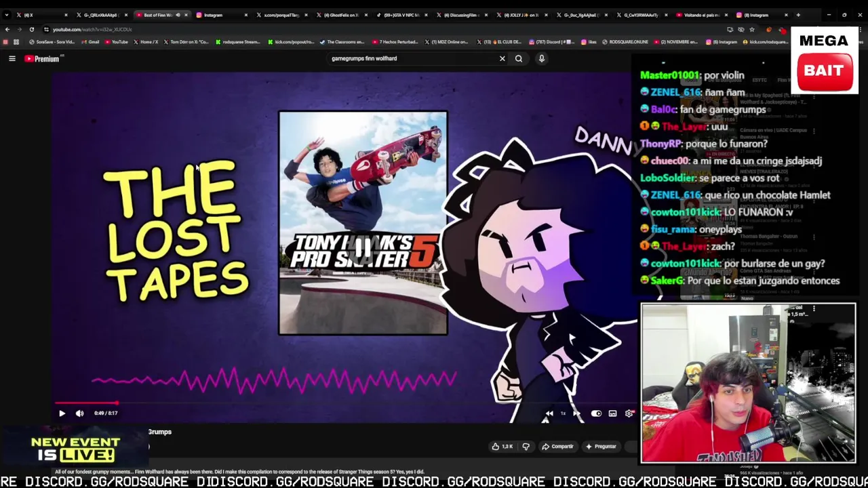Click the magnifier search button

519,59
